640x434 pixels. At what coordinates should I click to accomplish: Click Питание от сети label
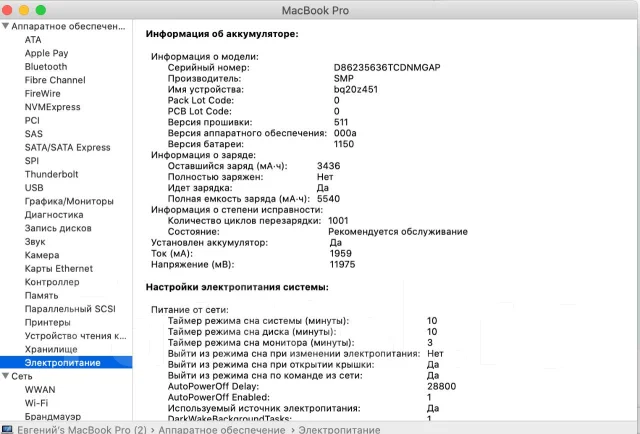coord(190,310)
